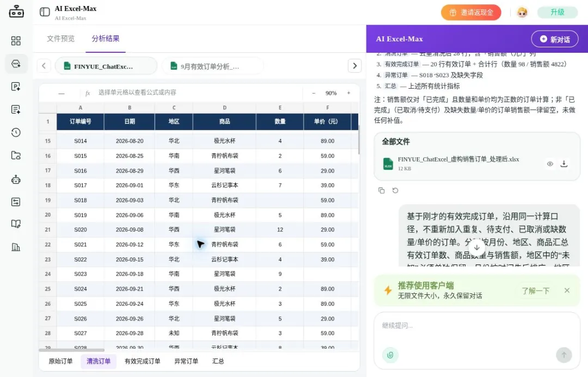Open the book guide sidebar icon
The height and width of the screenshot is (377, 588).
[16, 224]
